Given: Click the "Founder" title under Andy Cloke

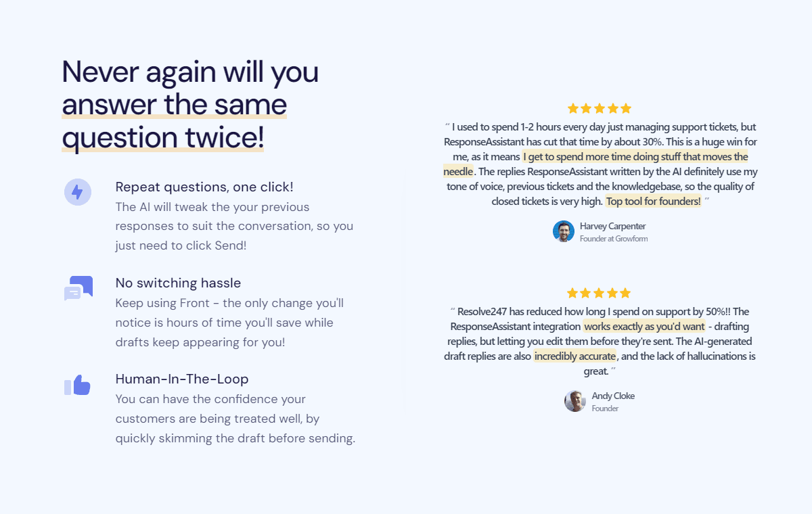Looking at the screenshot, I should pyautogui.click(x=605, y=408).
